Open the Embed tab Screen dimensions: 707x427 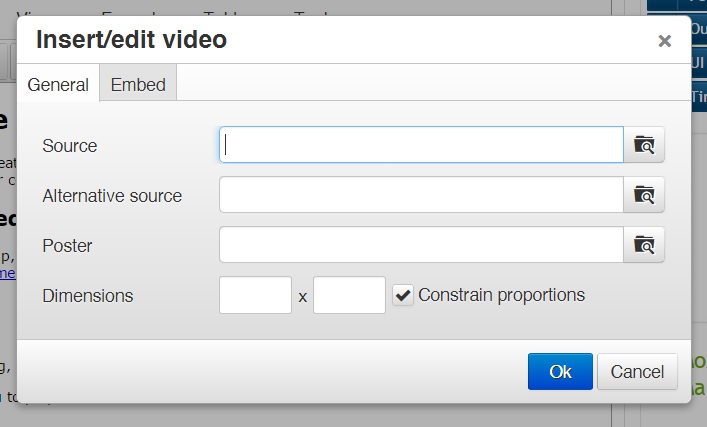click(138, 85)
